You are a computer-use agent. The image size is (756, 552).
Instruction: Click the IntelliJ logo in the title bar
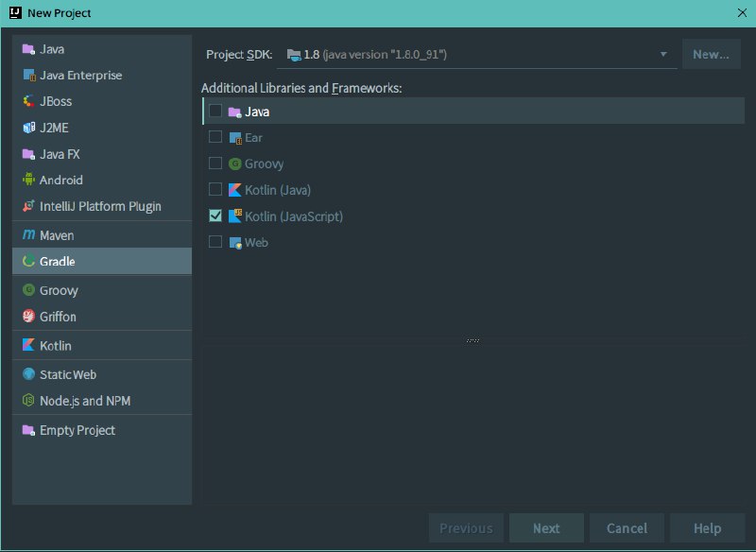pos(15,12)
